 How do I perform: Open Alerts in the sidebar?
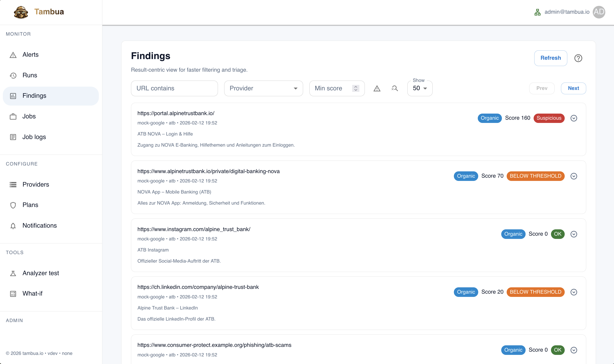(x=30, y=55)
